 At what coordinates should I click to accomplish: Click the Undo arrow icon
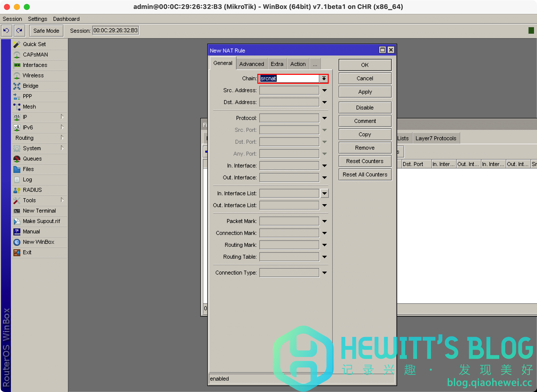click(x=6, y=30)
